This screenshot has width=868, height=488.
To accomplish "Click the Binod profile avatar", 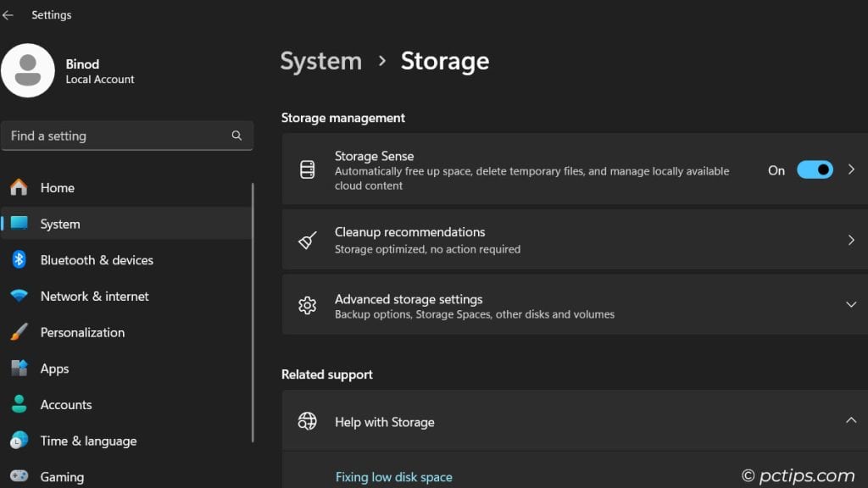I will click(x=28, y=71).
